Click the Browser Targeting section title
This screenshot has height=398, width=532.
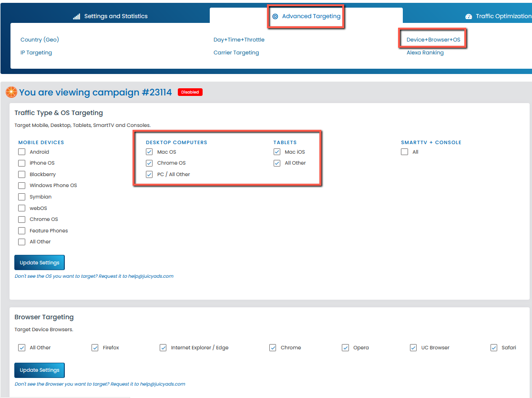point(44,317)
